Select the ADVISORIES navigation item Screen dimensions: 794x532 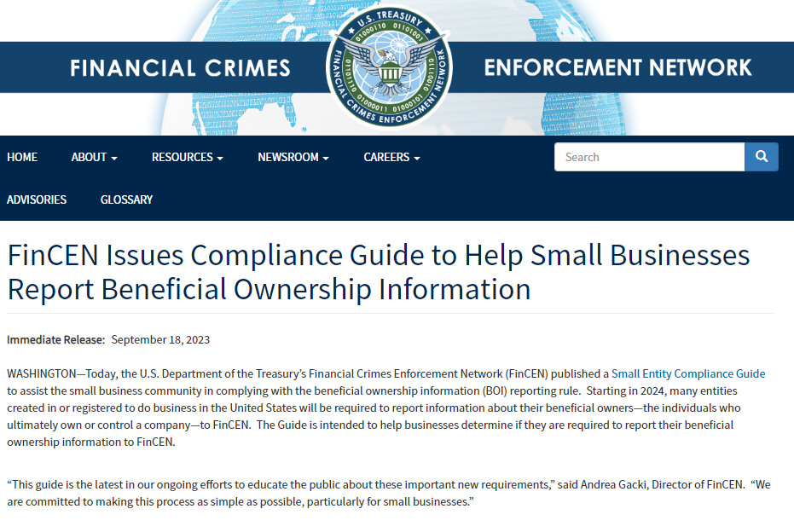(x=37, y=199)
